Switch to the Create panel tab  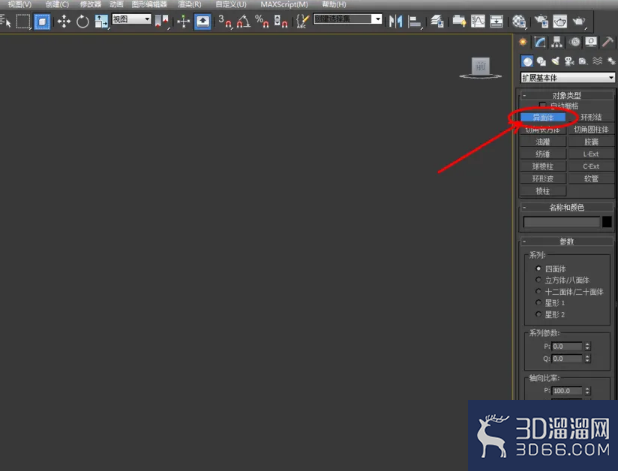pos(523,42)
